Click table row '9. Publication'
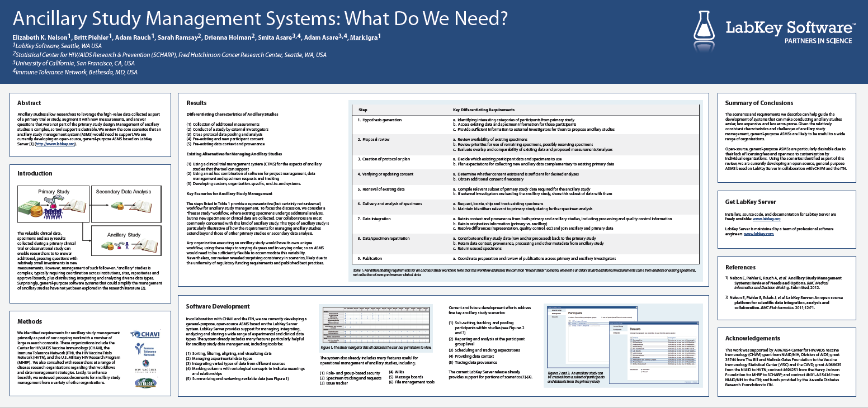This screenshot has width=868, height=408. [525, 259]
